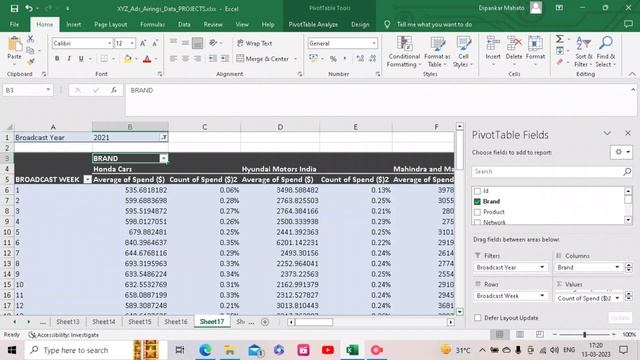Open the File menu
The height and width of the screenshot is (360, 640).
pos(14,24)
